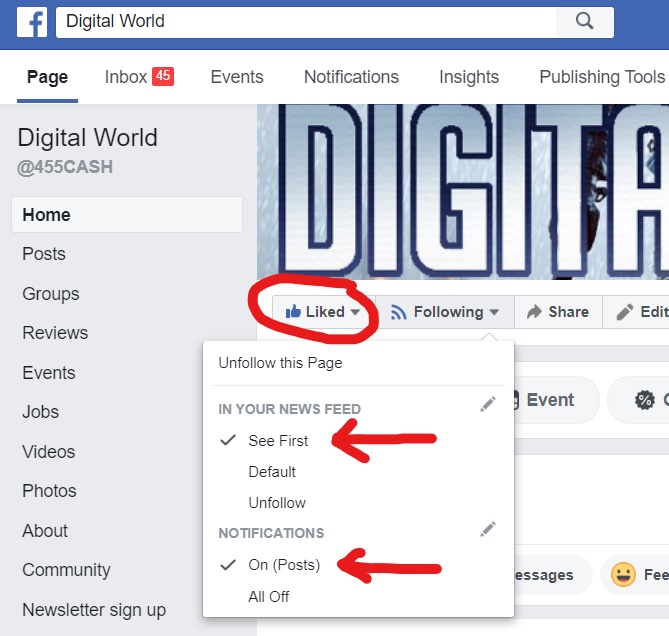The image size is (669, 636).
Task: Click the Facebook logo icon
Action: 32,22
